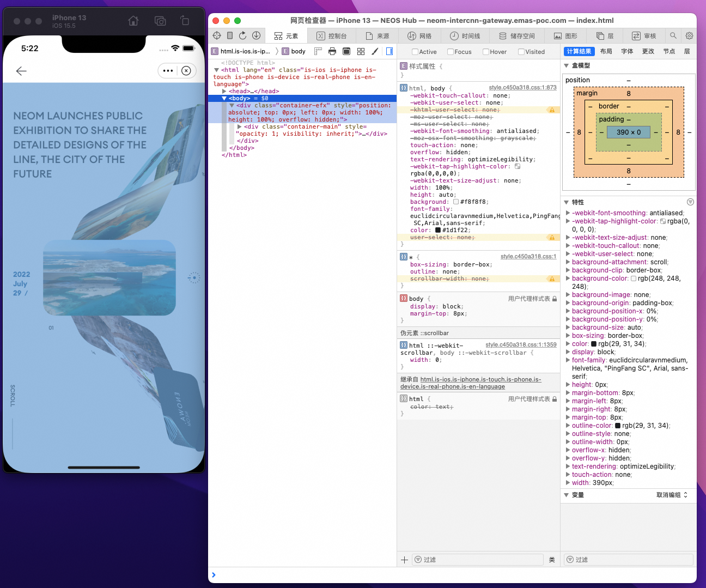Open the Web Inspector settings gear

tap(689, 35)
